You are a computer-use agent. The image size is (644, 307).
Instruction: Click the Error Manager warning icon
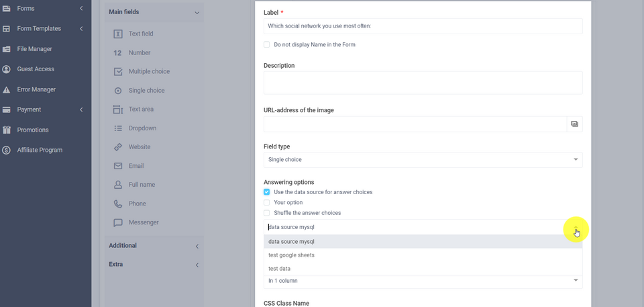pyautogui.click(x=7, y=89)
